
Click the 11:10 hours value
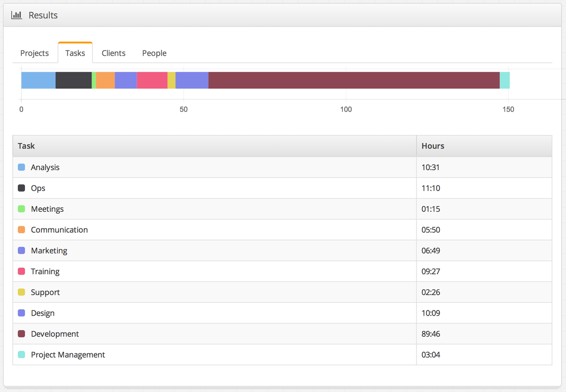(x=431, y=188)
